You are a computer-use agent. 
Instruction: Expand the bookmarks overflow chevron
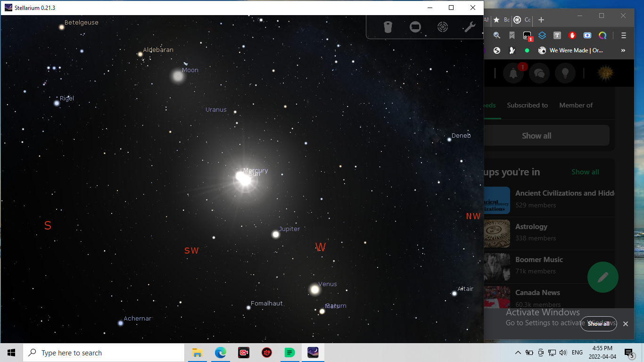click(623, 50)
